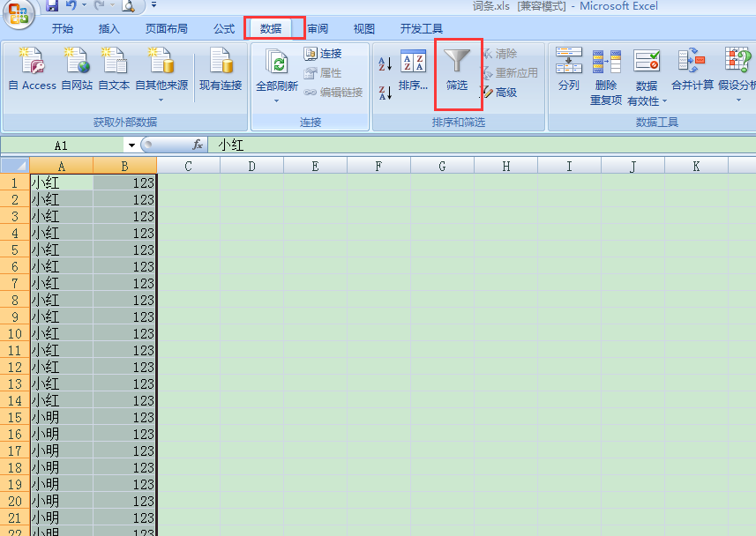Open 自其他来源 data sources menu
The width and height of the screenshot is (756, 536).
[x=161, y=73]
